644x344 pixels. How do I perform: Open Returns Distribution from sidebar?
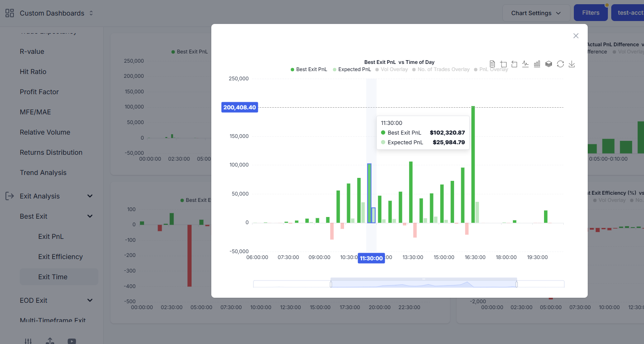(51, 152)
